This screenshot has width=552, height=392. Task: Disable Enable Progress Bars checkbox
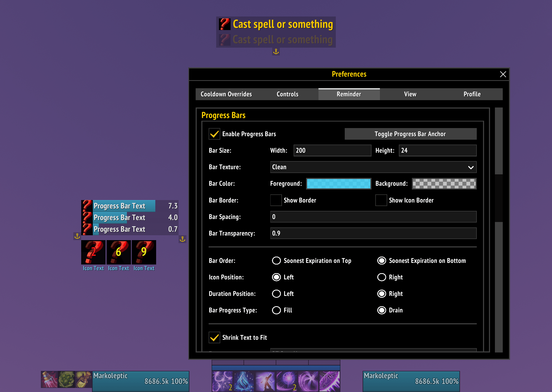214,134
